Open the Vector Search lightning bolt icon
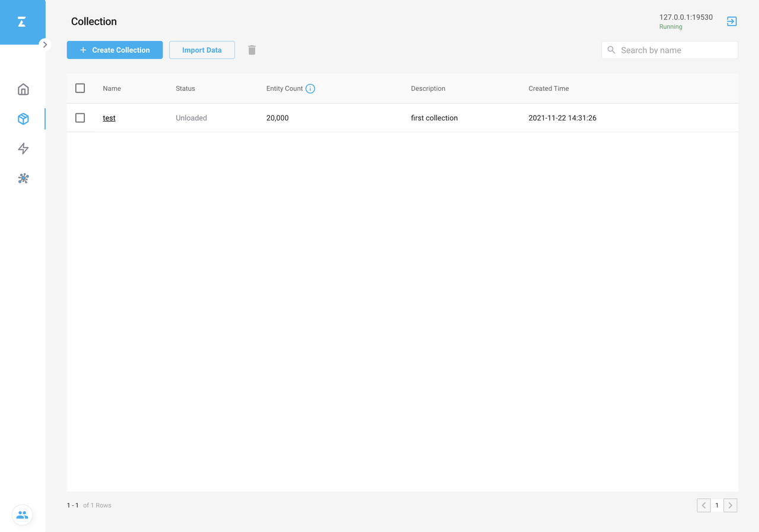759x532 pixels. coord(23,148)
